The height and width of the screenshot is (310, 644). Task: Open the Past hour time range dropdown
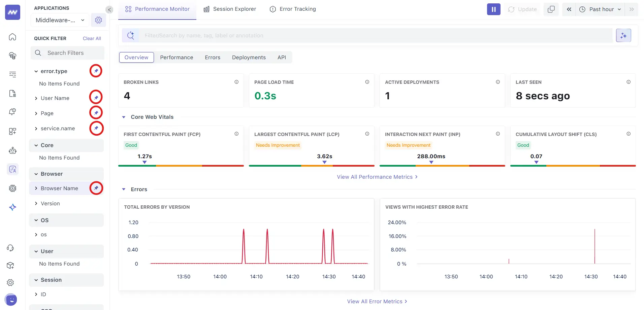point(601,9)
